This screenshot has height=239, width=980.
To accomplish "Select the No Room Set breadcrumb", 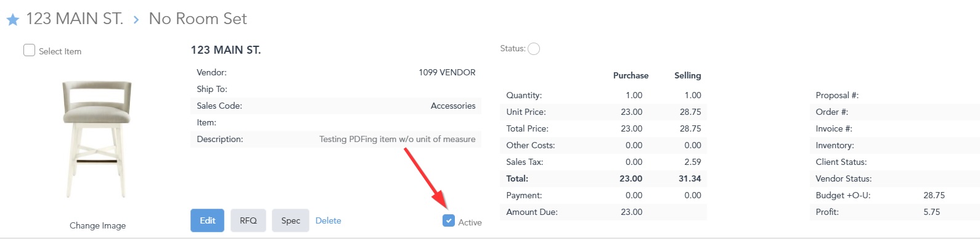I will pos(198,19).
